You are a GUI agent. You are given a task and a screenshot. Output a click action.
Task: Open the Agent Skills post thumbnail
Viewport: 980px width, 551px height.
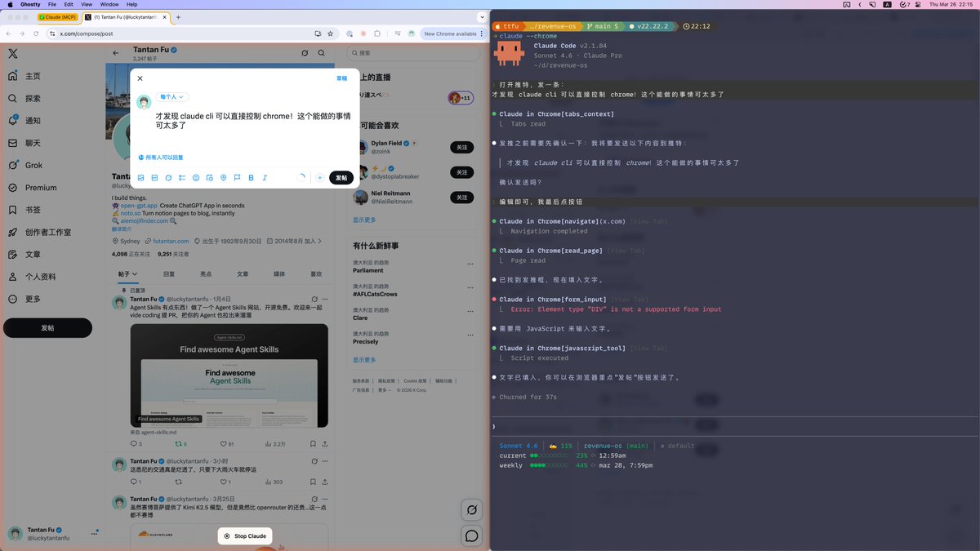tap(229, 375)
